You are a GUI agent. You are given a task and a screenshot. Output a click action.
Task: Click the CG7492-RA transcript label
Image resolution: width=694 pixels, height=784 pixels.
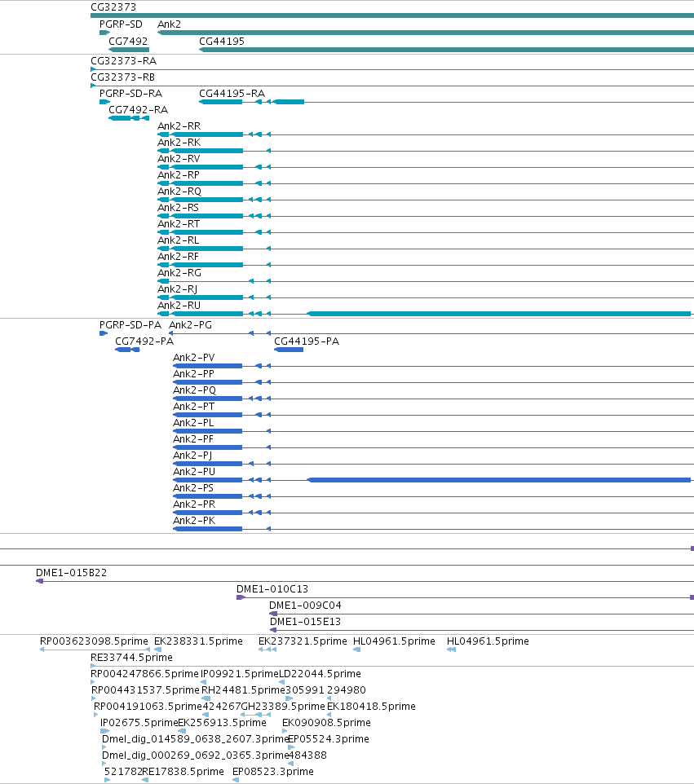coord(138,109)
